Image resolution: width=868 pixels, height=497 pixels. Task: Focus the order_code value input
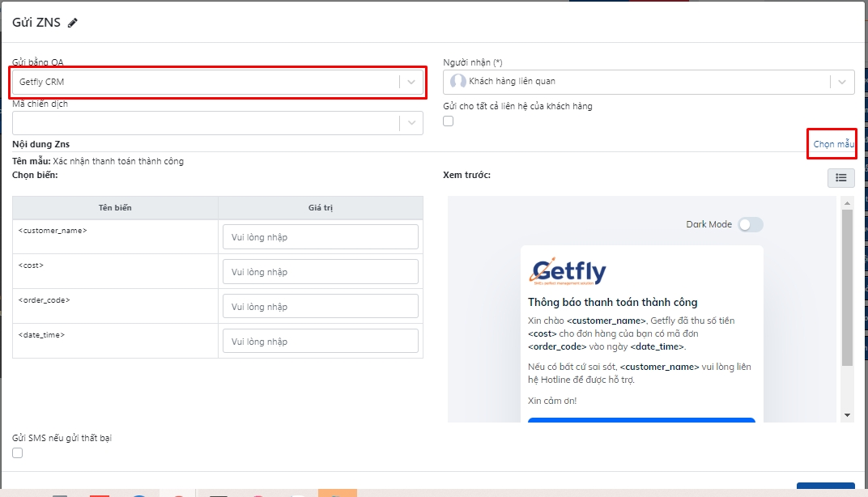320,307
